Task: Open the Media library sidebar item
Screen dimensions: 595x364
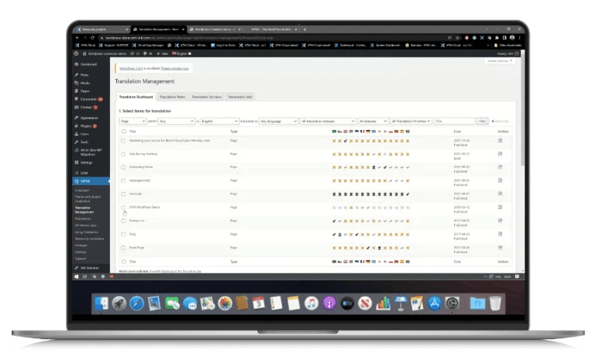Action: point(85,83)
